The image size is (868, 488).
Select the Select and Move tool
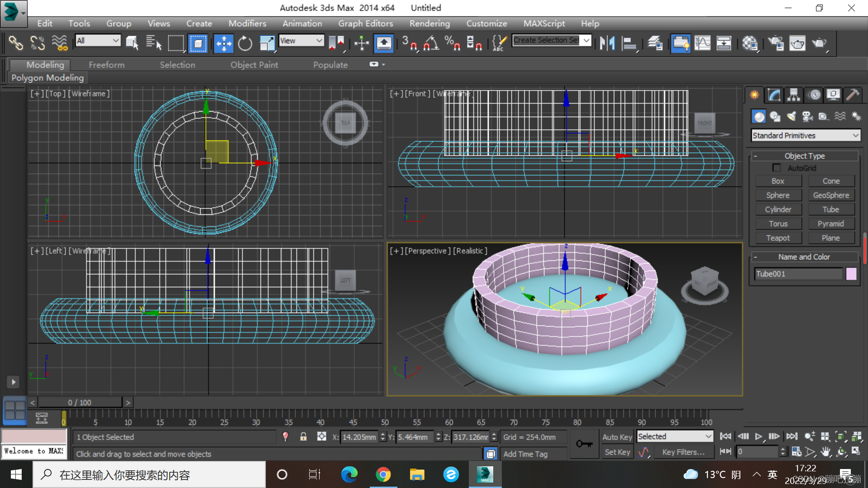pyautogui.click(x=223, y=43)
